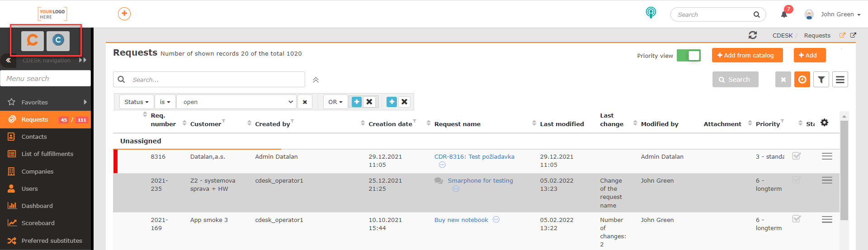Open the Status field dropdown
868x250 pixels.
click(137, 102)
